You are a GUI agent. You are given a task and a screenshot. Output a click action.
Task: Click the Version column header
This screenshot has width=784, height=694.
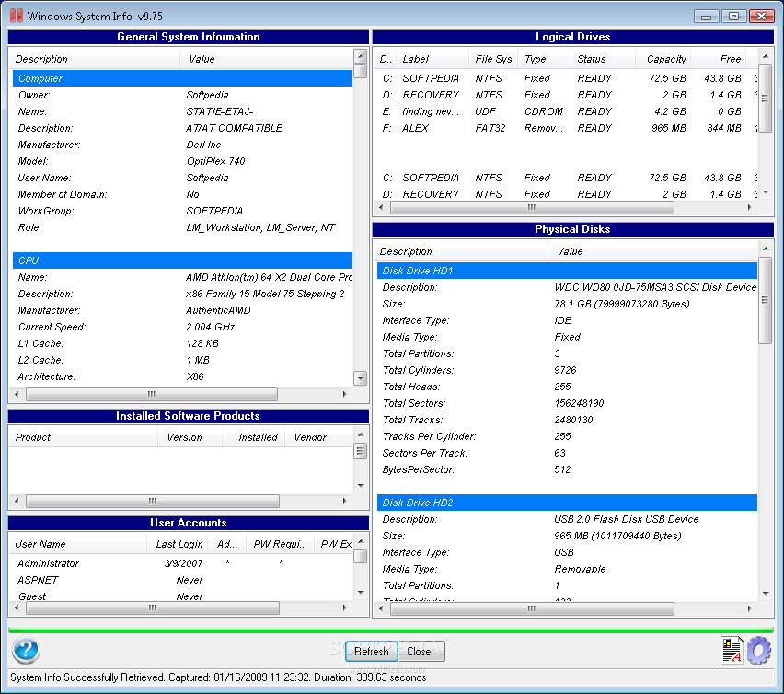[x=190, y=437]
